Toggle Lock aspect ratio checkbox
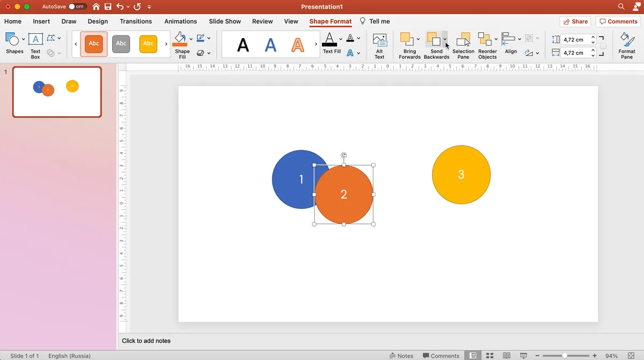Viewport: 644px width, 360px height. 603,46
